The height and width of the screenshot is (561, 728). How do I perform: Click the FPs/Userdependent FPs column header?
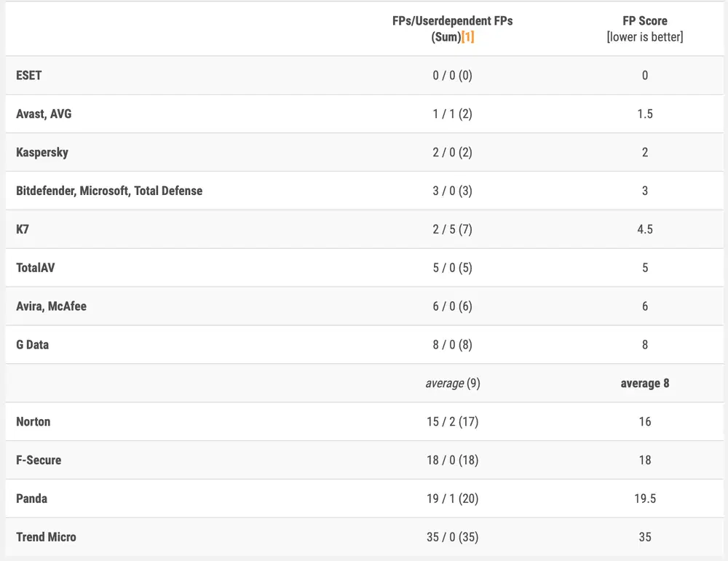pos(452,21)
